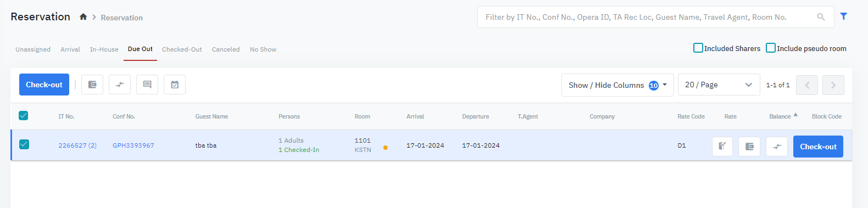Click the search magnifier icon
The height and width of the screenshot is (208, 868).
[x=821, y=17]
